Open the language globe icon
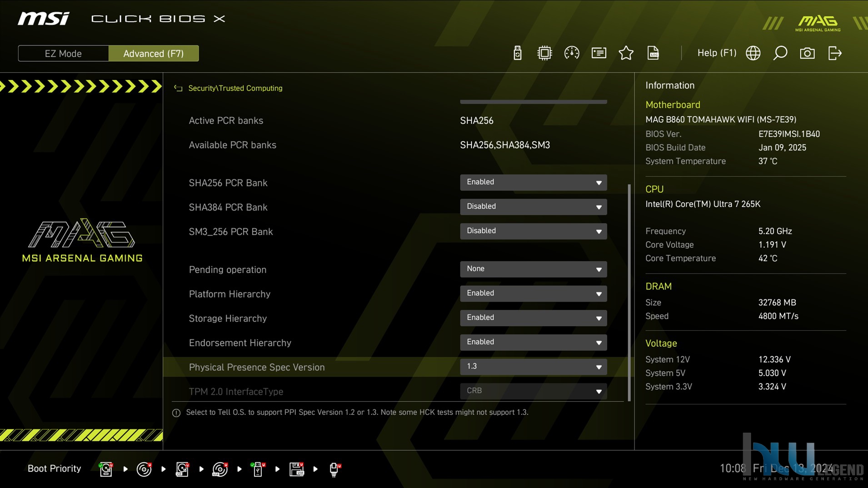 coord(753,53)
